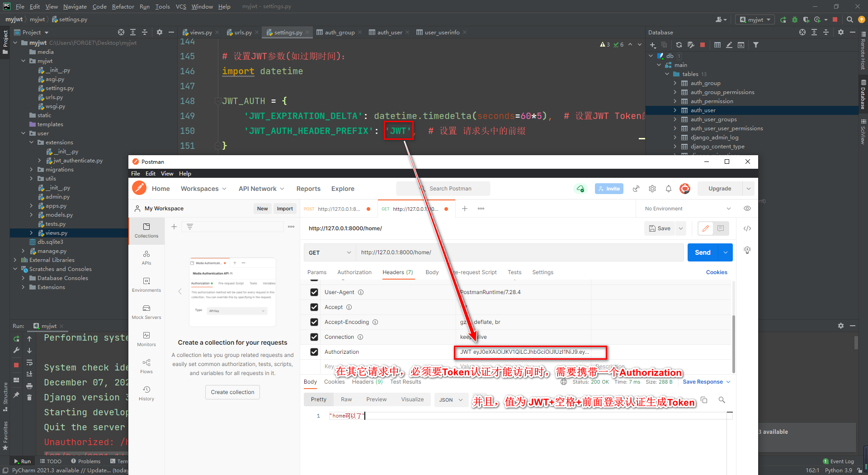Expand the API Network dropdown
Screen dimensions: 868x475
[x=261, y=189]
